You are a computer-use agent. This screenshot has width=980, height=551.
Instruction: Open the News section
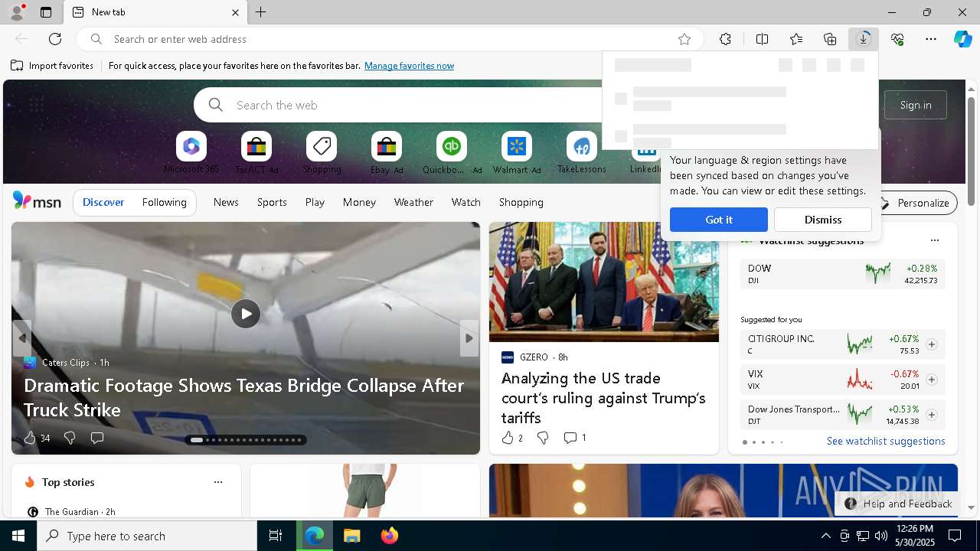point(226,202)
